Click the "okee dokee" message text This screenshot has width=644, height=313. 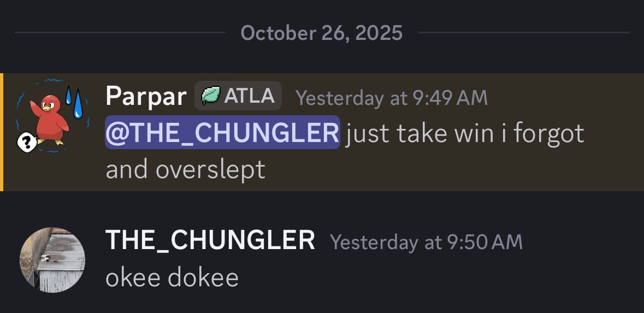[172, 277]
